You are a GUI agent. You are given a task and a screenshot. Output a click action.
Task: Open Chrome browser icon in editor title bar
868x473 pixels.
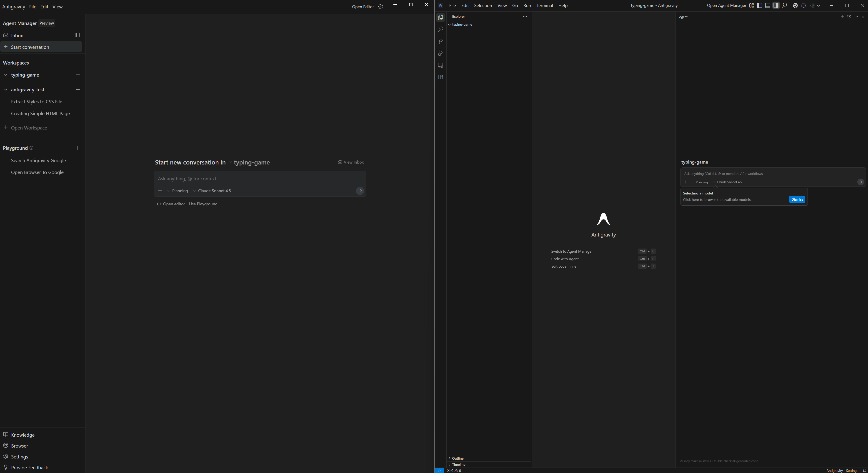pyautogui.click(x=795, y=5)
